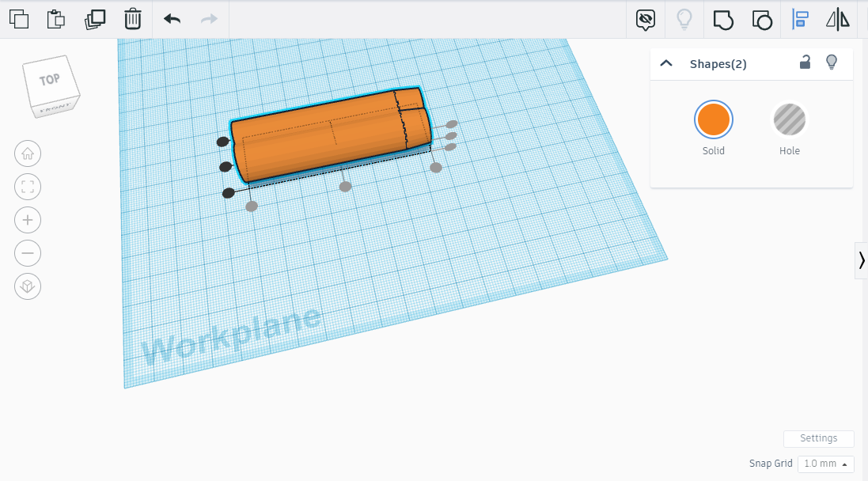The image size is (868, 481).
Task: Undo the last action
Action: 172,19
